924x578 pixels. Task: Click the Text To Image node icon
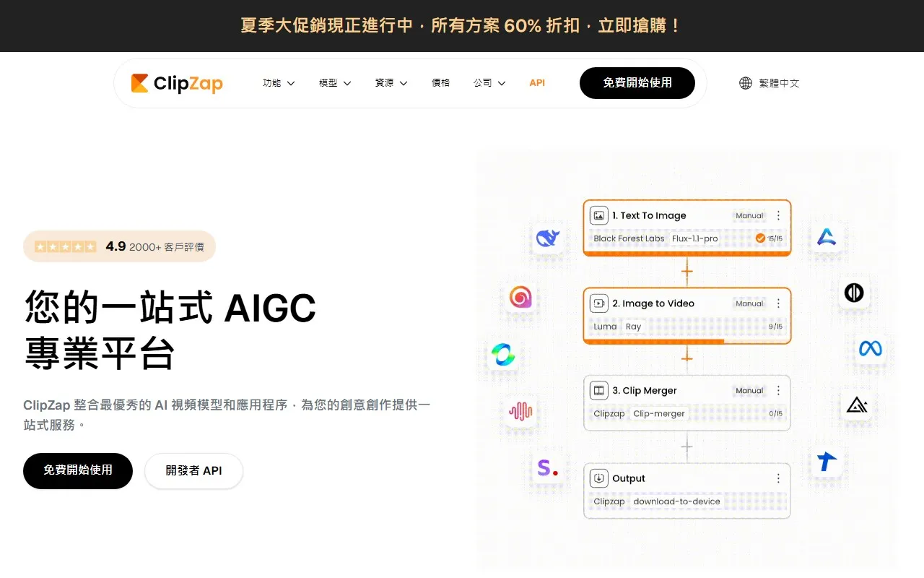coord(598,215)
